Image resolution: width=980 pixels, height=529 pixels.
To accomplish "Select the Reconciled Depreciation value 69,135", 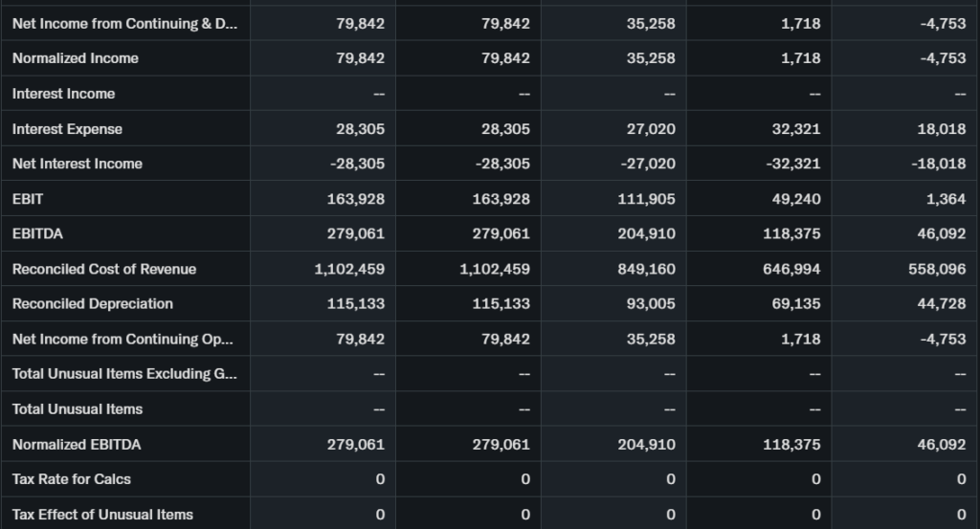I will click(797, 304).
